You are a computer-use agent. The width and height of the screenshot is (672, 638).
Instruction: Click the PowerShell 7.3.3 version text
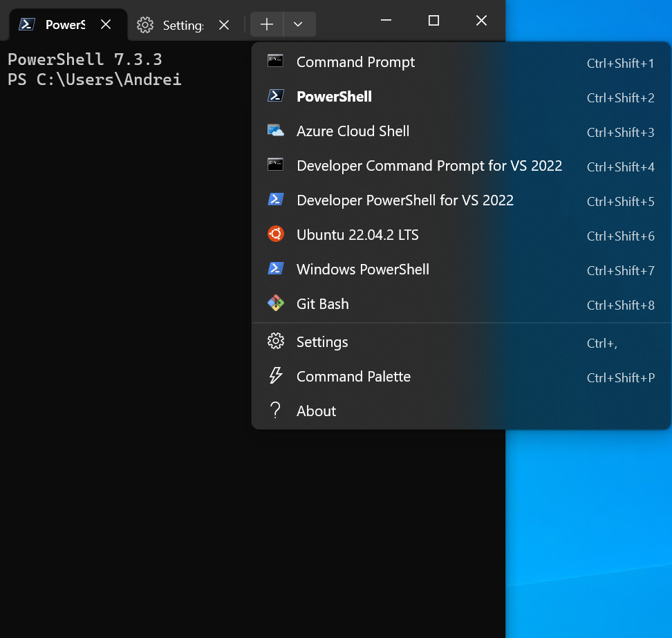(x=85, y=59)
